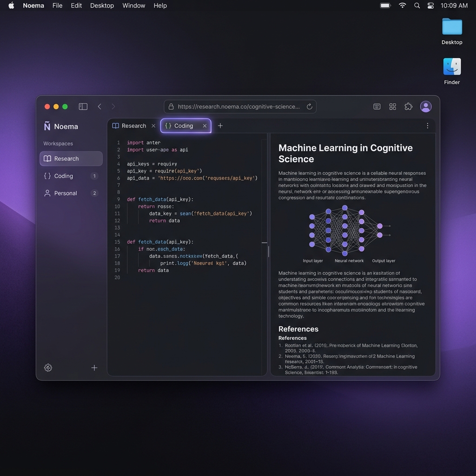Click the code editor scrollbar marker
Screen dimensions: 476x476
click(264, 243)
